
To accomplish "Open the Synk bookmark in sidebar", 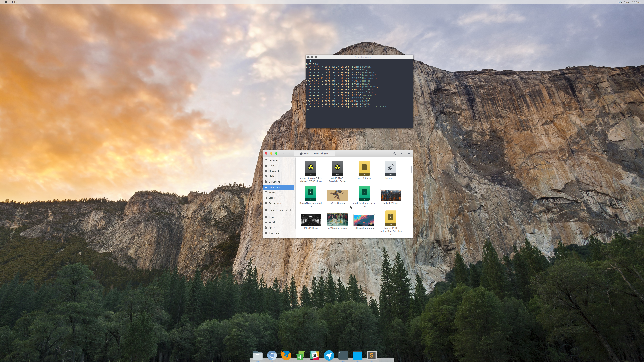I will click(x=279, y=217).
